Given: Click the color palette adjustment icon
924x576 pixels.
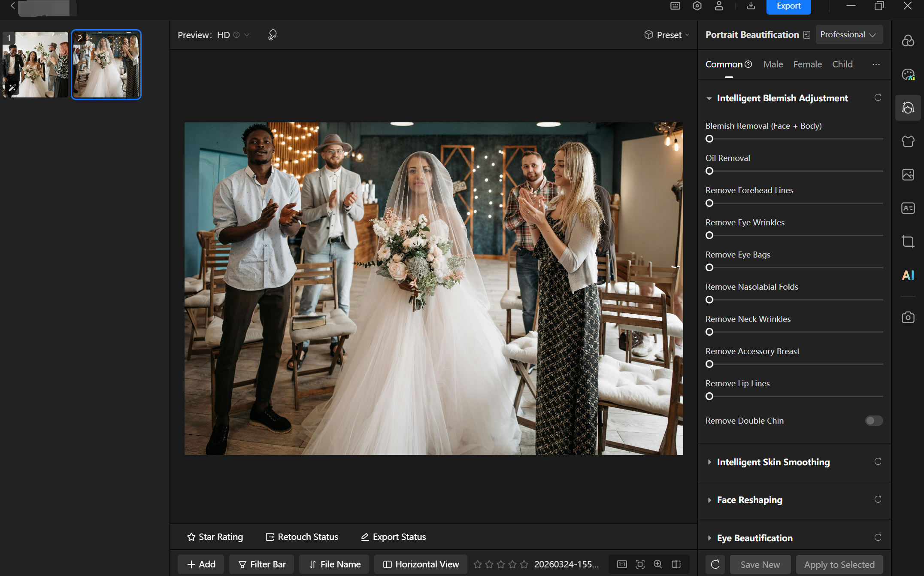Looking at the screenshot, I should click(x=908, y=74).
